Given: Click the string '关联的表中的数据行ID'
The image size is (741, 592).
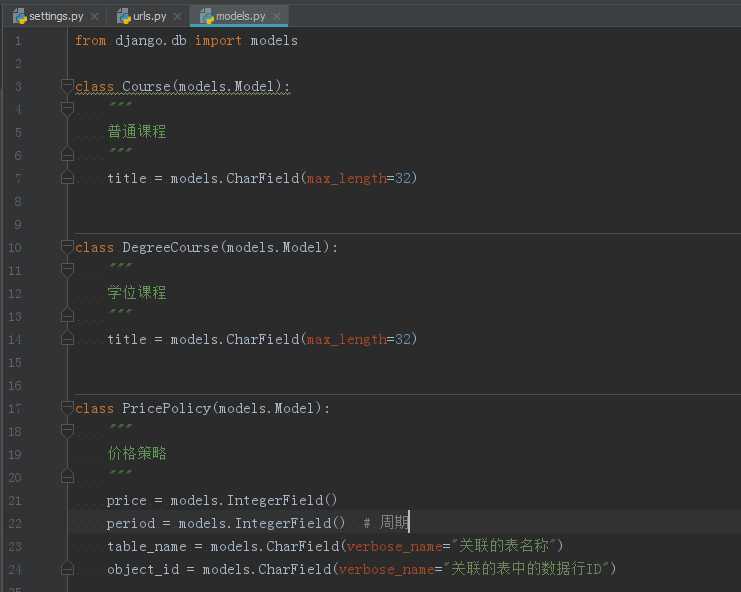Looking at the screenshot, I should 526,568.
